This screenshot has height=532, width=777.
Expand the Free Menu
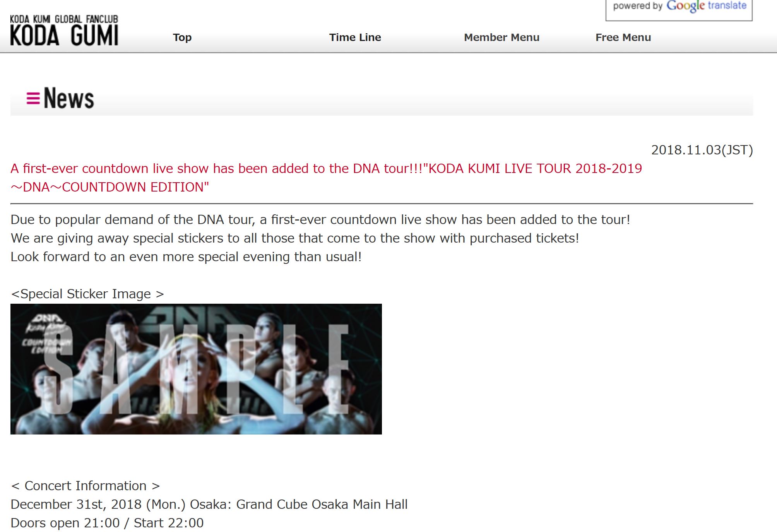click(x=623, y=38)
